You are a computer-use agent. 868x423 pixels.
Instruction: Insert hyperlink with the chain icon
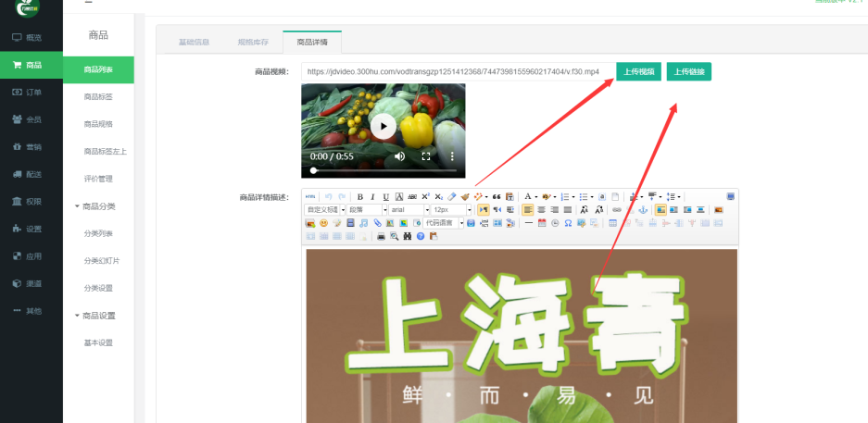pyautogui.click(x=617, y=209)
